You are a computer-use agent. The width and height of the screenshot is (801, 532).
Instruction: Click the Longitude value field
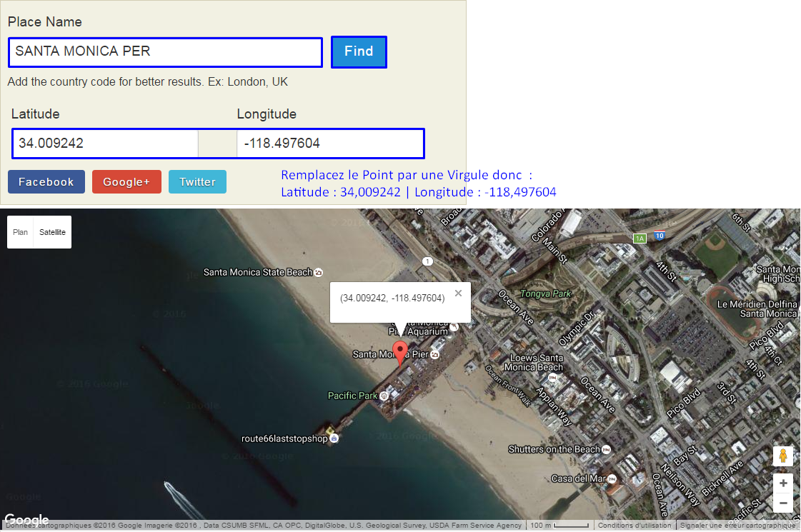click(x=330, y=144)
